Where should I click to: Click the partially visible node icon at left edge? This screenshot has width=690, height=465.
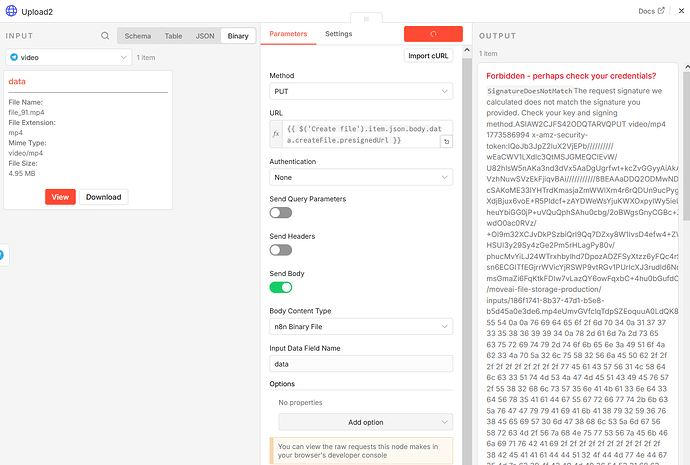(2, 255)
